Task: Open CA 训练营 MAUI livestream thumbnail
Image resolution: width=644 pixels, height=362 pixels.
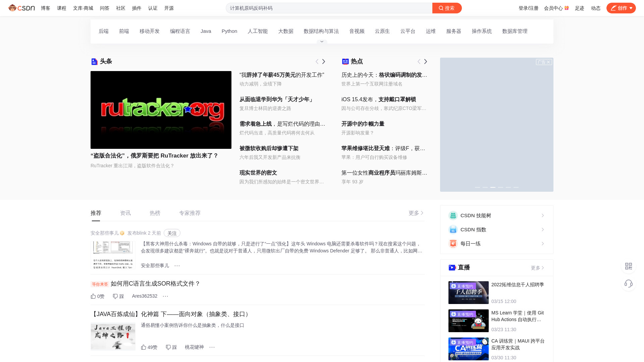Action: (469, 349)
